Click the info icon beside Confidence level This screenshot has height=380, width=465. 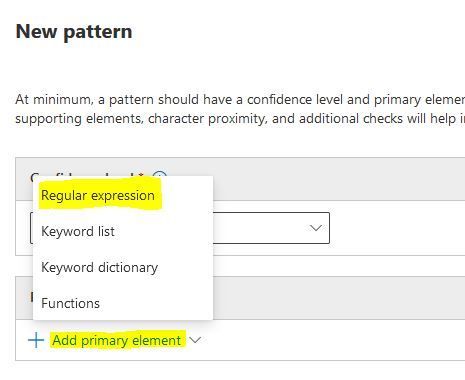coord(160,174)
